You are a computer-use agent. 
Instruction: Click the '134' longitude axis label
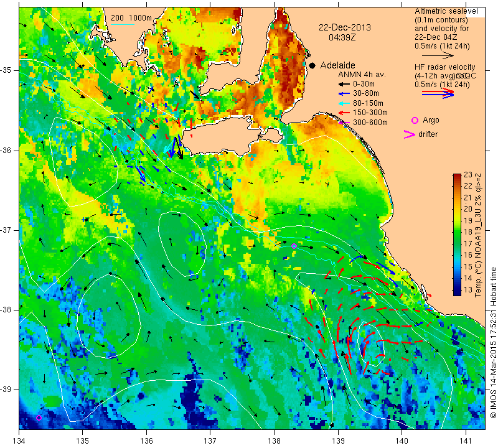pyautogui.click(x=19, y=441)
